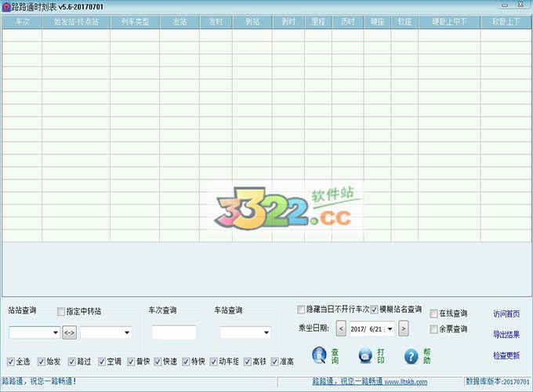Screen dimensions: 533x392
Task: Expand the departure station dropdown
Action: click(x=55, y=332)
